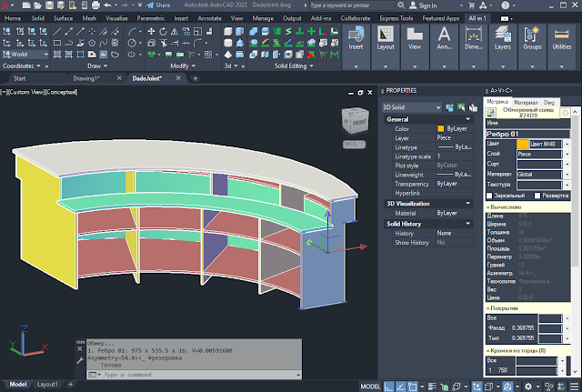This screenshot has height=392, width=582.
Task: Click the Ребро 01 name field
Action: click(x=527, y=134)
